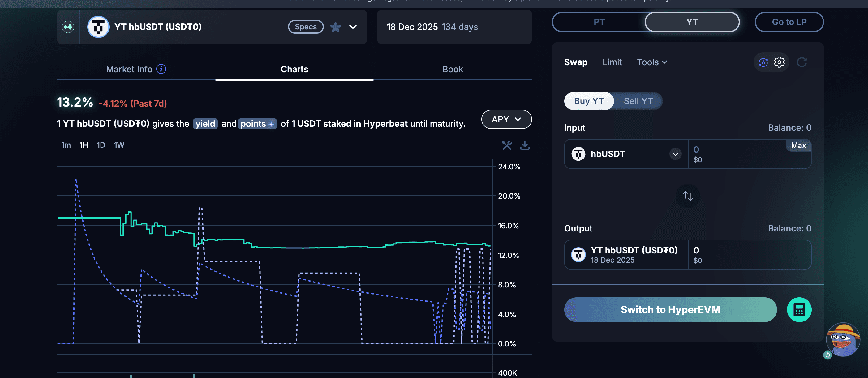Open the calculator icon button

point(799,309)
